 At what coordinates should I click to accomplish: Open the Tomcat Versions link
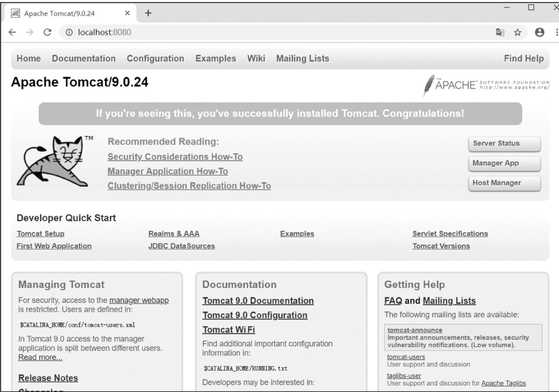441,246
